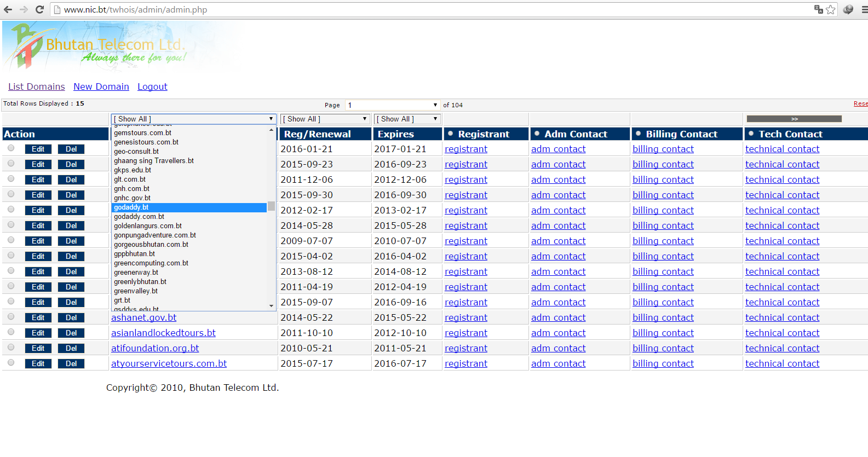Viewport: 868px width, 457px height.
Task: Open adm contact link for 2015-09-23 row
Action: (x=558, y=164)
